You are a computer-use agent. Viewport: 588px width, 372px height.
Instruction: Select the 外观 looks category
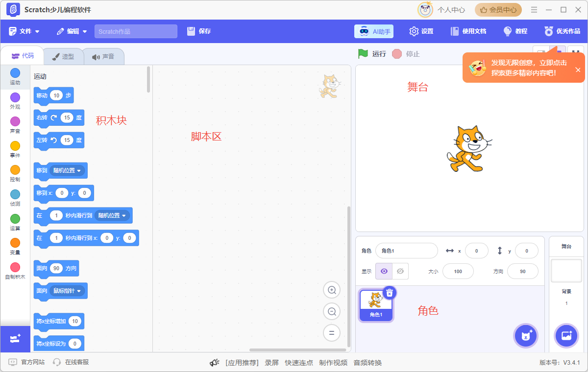[15, 101]
